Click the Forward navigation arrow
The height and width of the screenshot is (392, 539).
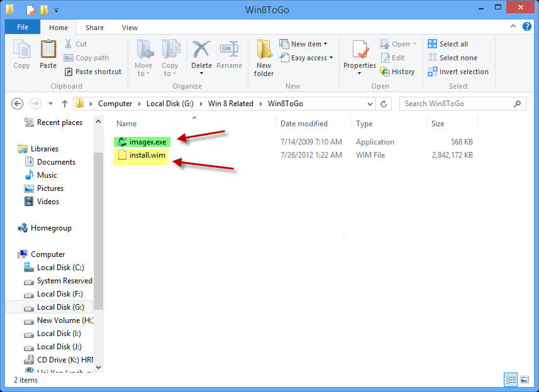click(x=35, y=103)
